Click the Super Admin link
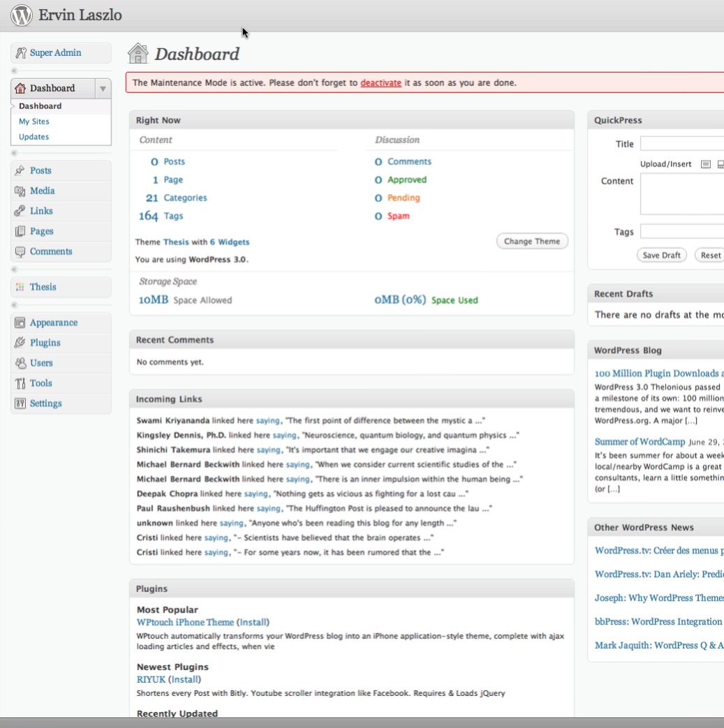The width and height of the screenshot is (724, 728). pos(55,52)
